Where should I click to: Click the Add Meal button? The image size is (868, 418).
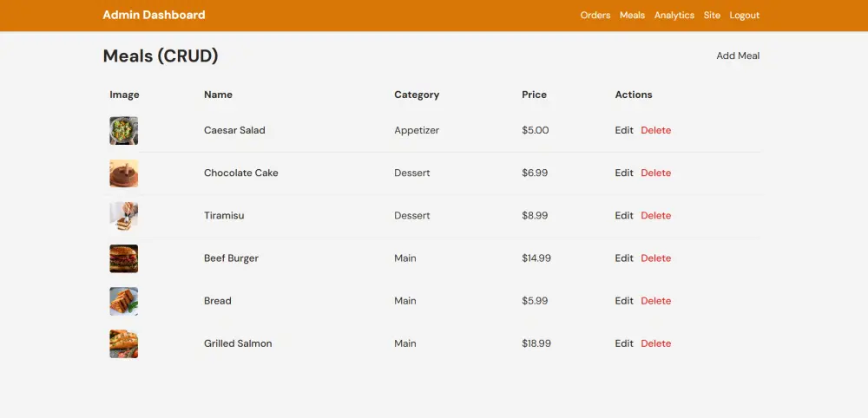click(x=738, y=56)
